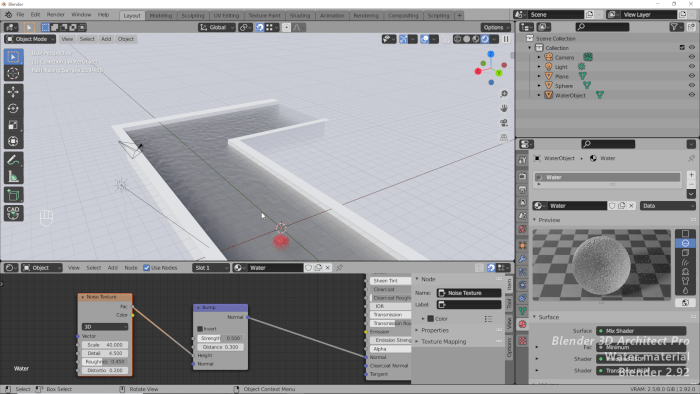Switch to the Shading workspace tab
Screen dimensions: 700x394
(x=300, y=16)
